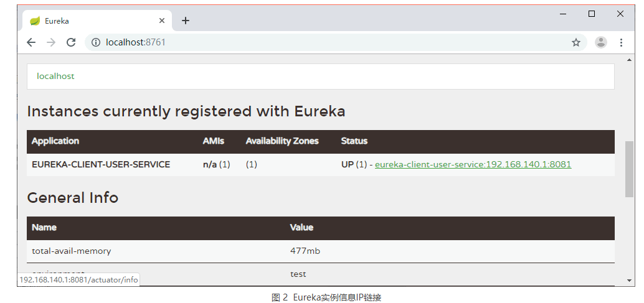Image resolution: width=644 pixels, height=303 pixels.
Task: Maximize the browser window
Action: pos(592,14)
